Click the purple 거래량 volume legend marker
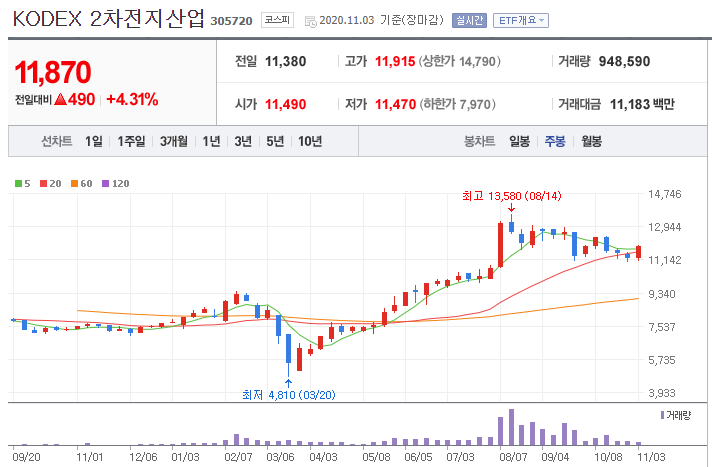Image resolution: width=712 pixels, height=467 pixels. (663, 415)
